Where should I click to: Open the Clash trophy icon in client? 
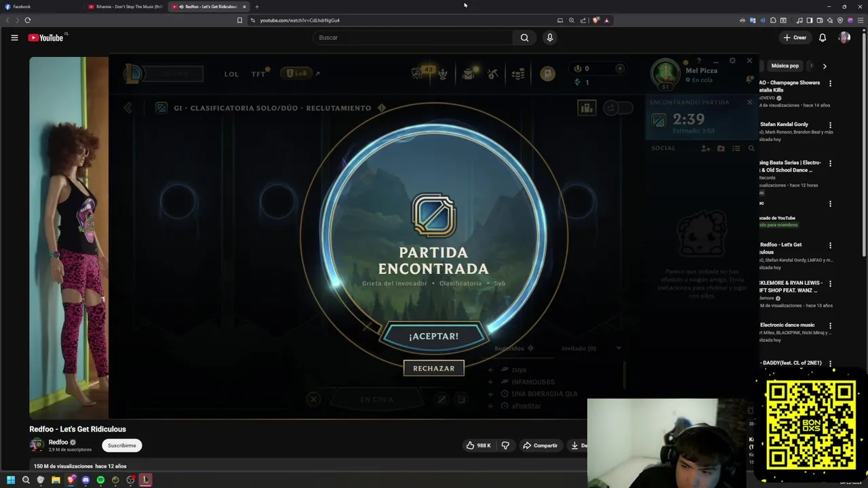[x=443, y=74]
